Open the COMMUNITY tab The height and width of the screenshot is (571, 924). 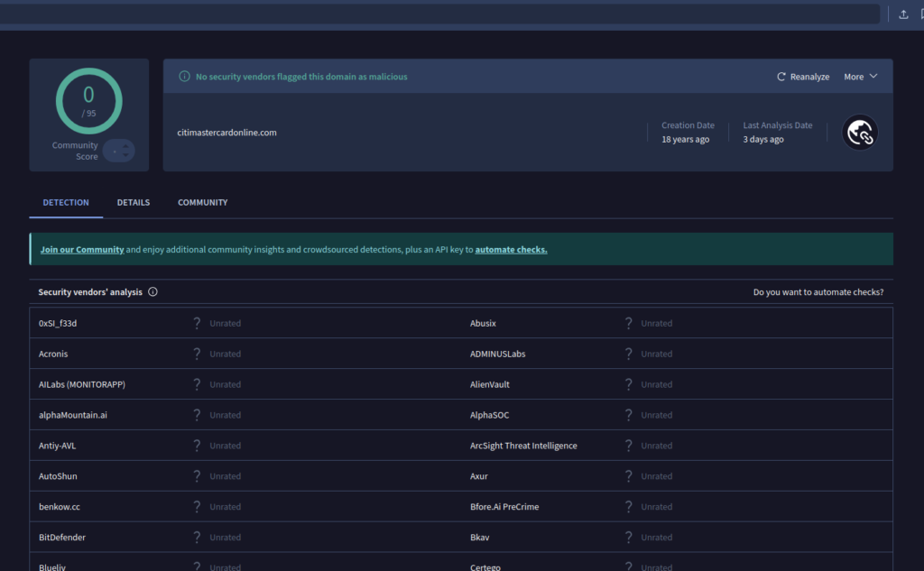point(202,202)
